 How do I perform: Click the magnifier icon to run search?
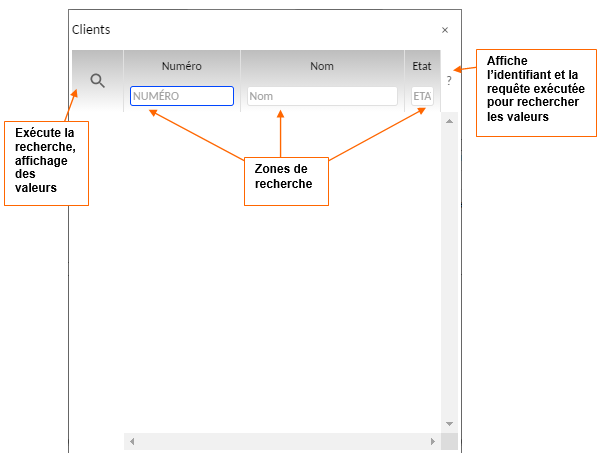98,81
